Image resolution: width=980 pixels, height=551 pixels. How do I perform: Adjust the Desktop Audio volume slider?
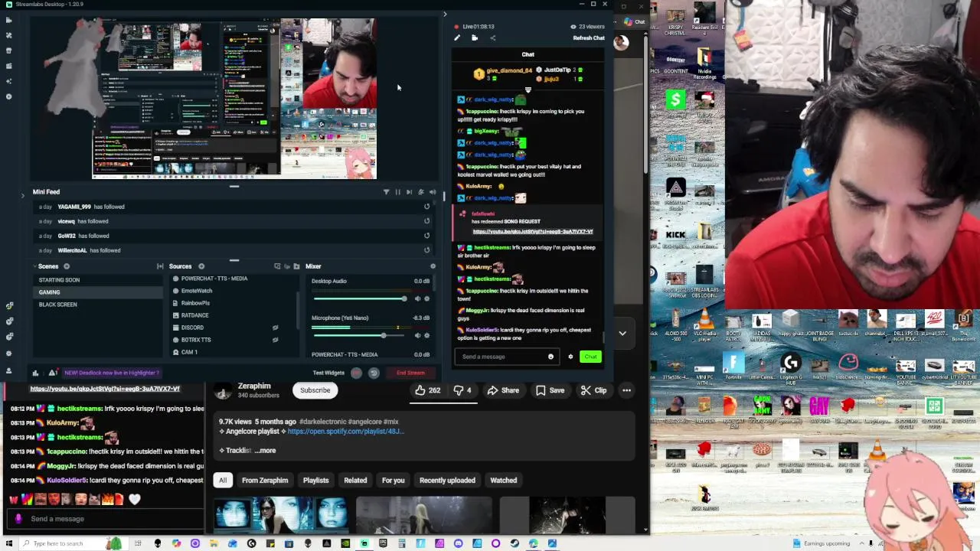click(359, 298)
